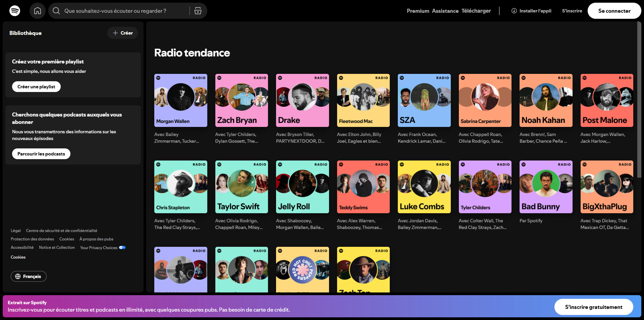
Task: Focus the search field to find content
Action: (x=127, y=11)
